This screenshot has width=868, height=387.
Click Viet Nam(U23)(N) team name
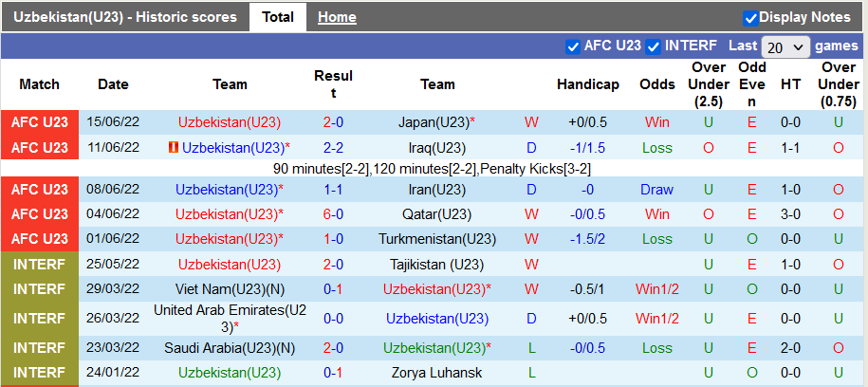[x=230, y=289]
